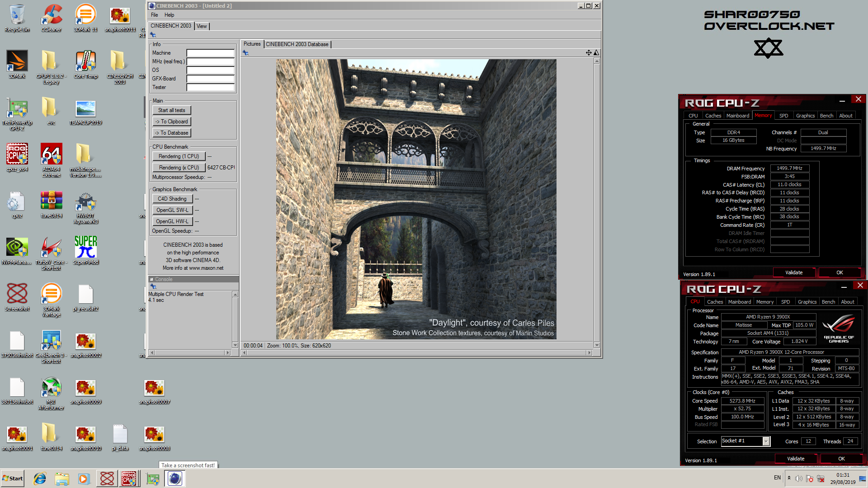Image resolution: width=868 pixels, height=488 pixels.
Task: Run Rendering (1 CPU) benchmark
Action: 179,156
